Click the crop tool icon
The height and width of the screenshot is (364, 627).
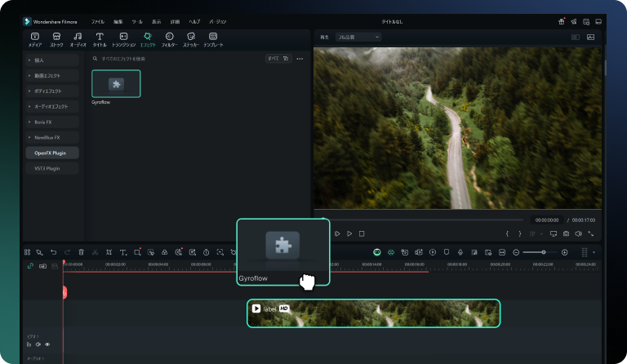coord(109,252)
